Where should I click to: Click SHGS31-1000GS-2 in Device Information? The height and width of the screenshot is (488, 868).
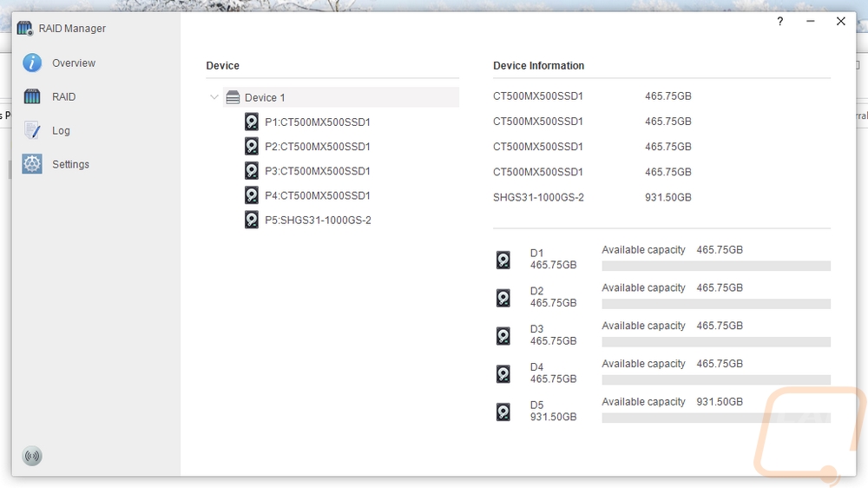click(538, 197)
